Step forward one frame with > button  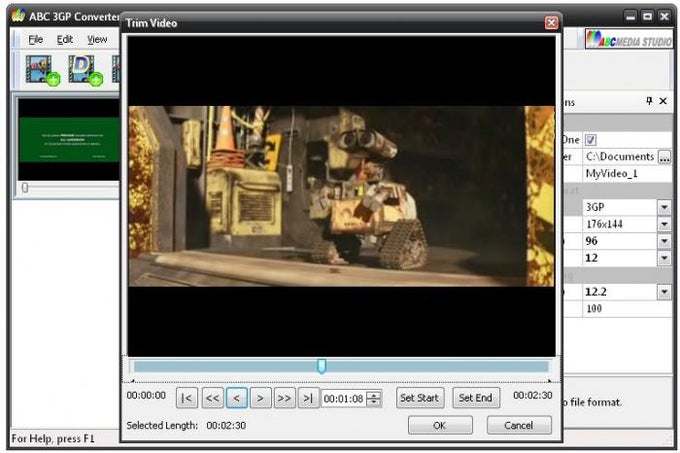click(261, 398)
